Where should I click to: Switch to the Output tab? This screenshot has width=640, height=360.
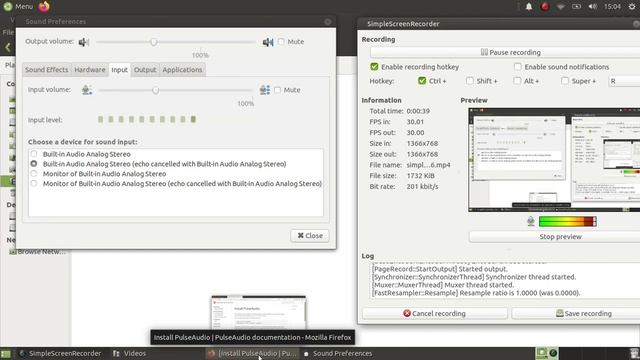(x=145, y=70)
